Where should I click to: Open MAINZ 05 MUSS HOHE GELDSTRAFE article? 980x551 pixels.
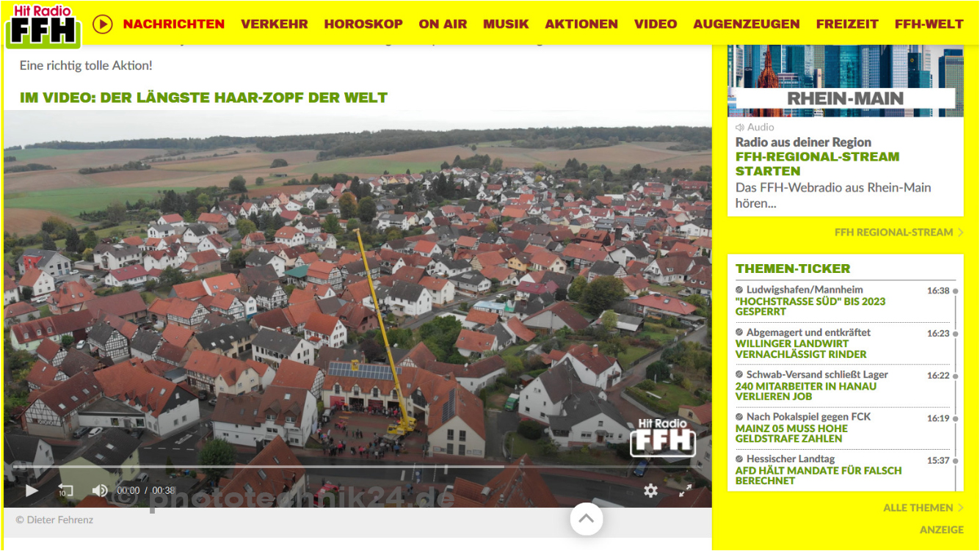791,434
